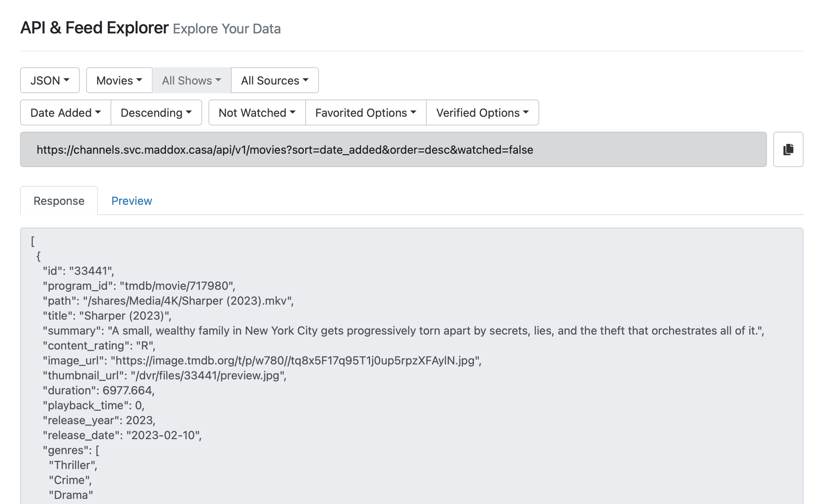Click the copy-to-clipboard icon beside the URL
822x504 pixels.
coord(788,149)
